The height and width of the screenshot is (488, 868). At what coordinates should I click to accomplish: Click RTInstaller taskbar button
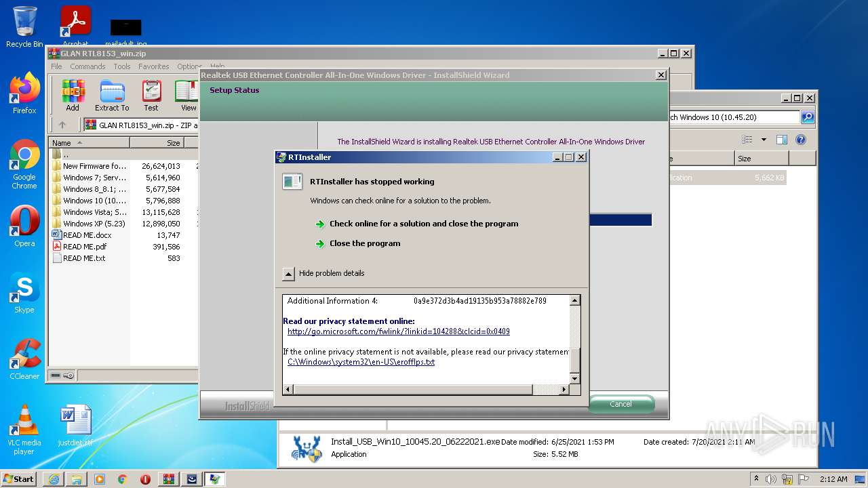click(214, 479)
